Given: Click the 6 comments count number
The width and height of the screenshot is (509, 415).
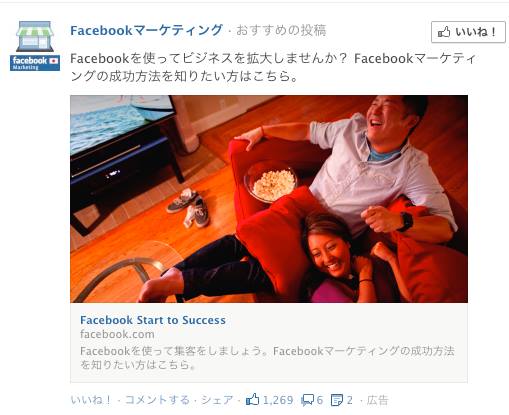Looking at the screenshot, I should 320,400.
